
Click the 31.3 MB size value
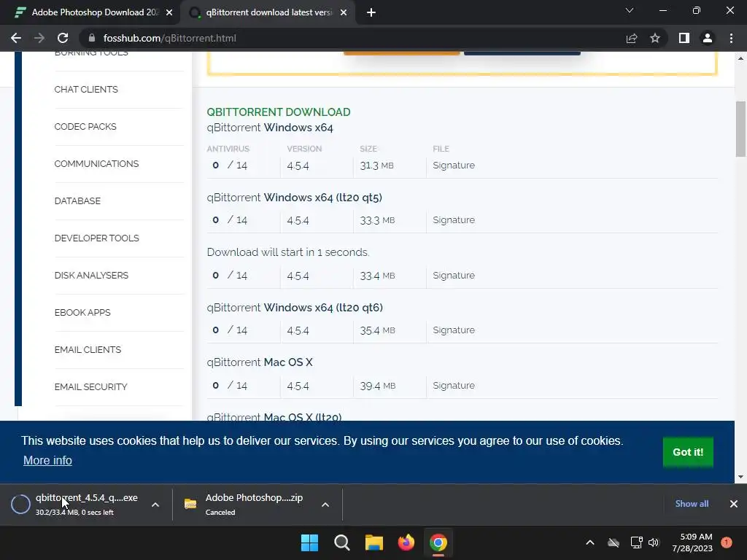[x=377, y=166]
